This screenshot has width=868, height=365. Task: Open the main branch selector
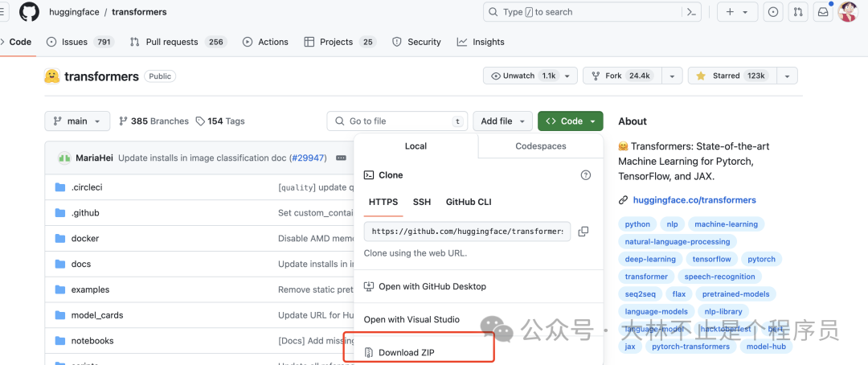(x=77, y=121)
